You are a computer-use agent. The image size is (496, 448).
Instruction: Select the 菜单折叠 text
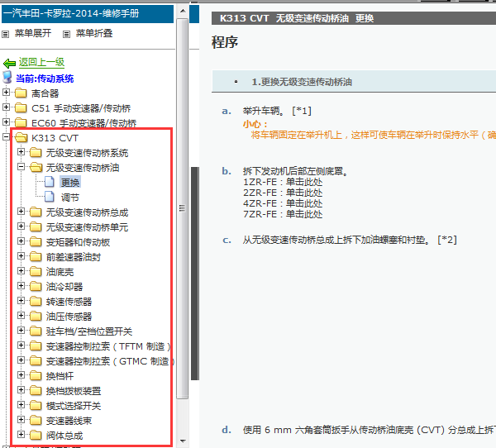click(94, 33)
